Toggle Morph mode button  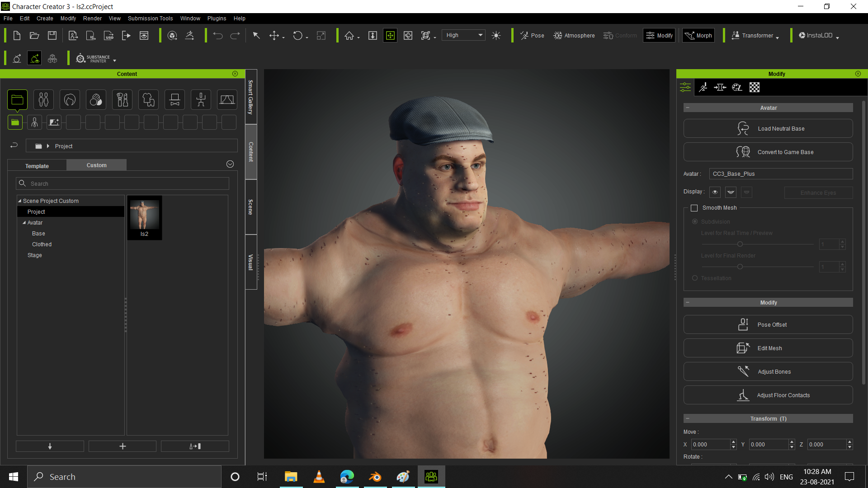(698, 35)
